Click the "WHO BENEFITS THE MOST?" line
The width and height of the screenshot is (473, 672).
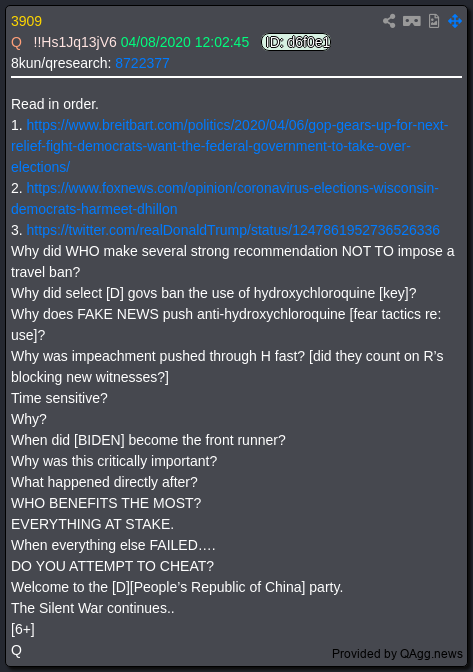click(x=106, y=503)
